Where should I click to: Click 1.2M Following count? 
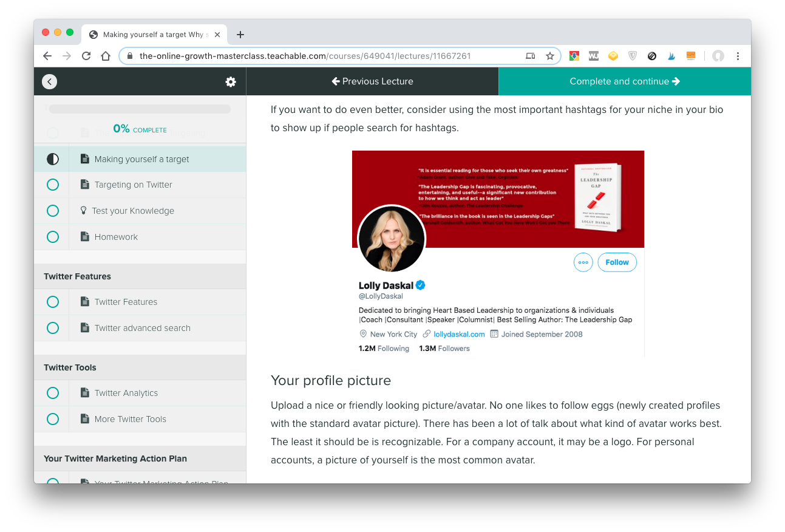[384, 349]
